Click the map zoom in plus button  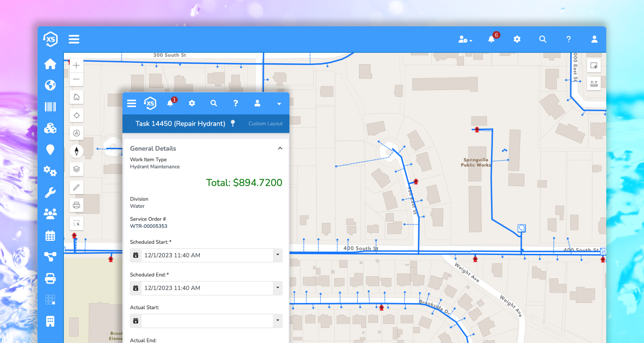[77, 65]
